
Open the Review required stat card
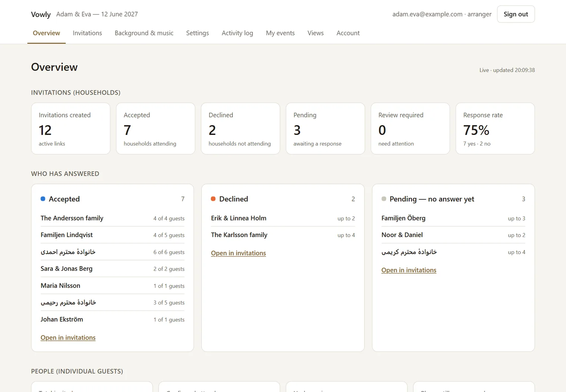tap(410, 129)
